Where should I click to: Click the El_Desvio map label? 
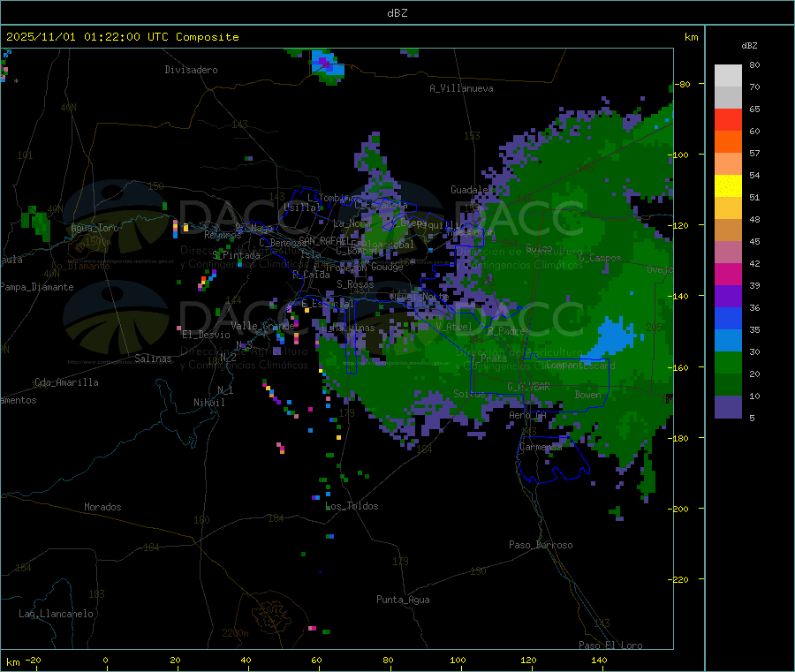206,335
